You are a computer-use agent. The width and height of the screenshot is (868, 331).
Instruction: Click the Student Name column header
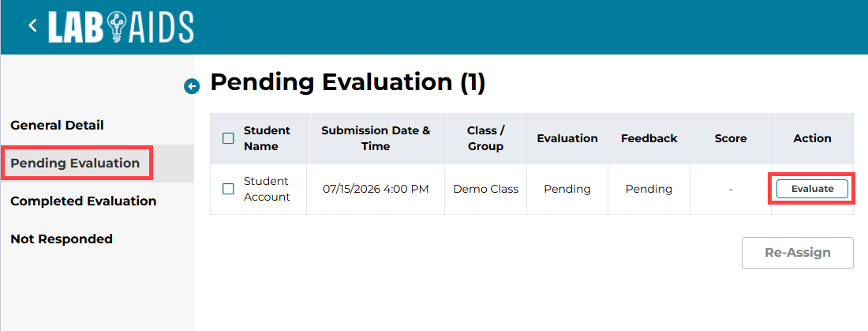[x=267, y=138]
